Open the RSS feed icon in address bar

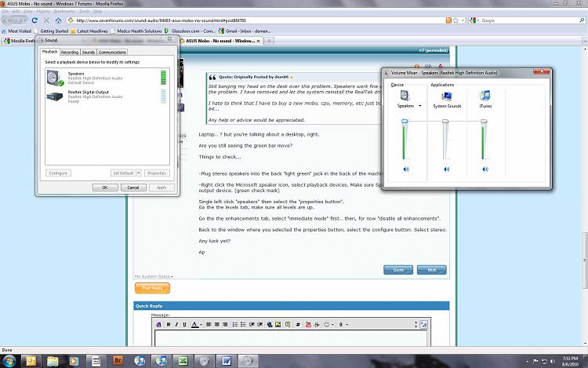tap(448, 20)
